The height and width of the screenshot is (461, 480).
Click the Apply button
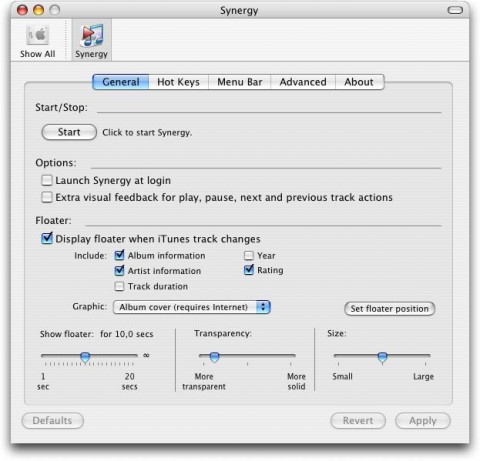coord(423,421)
